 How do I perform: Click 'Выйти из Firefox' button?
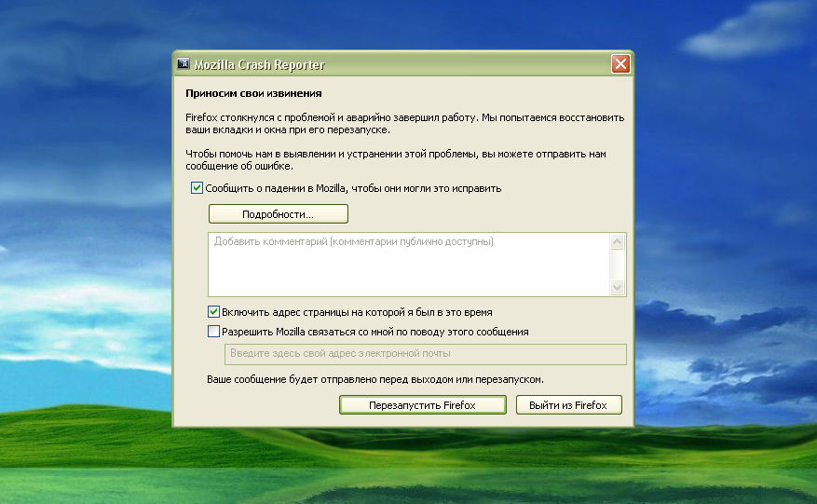point(568,405)
